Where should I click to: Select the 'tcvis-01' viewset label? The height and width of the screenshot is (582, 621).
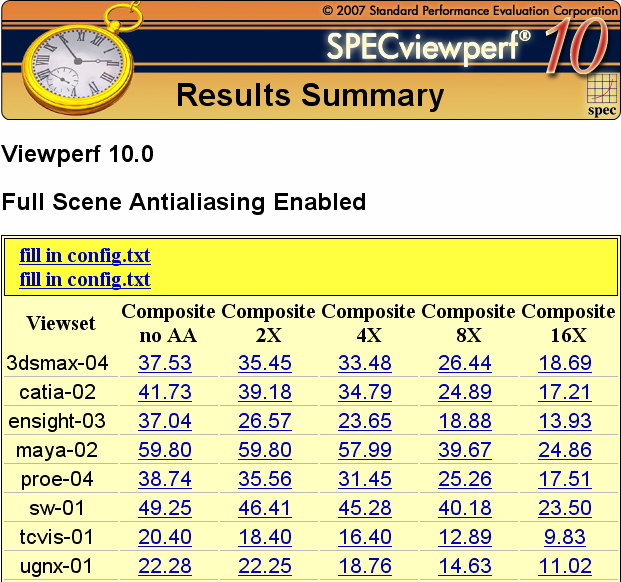(x=56, y=537)
